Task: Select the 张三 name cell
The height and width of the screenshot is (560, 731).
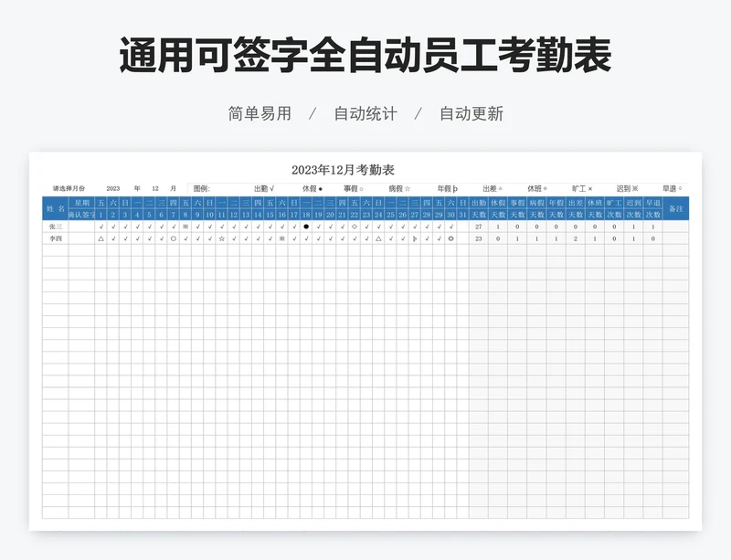Action: click(x=56, y=227)
